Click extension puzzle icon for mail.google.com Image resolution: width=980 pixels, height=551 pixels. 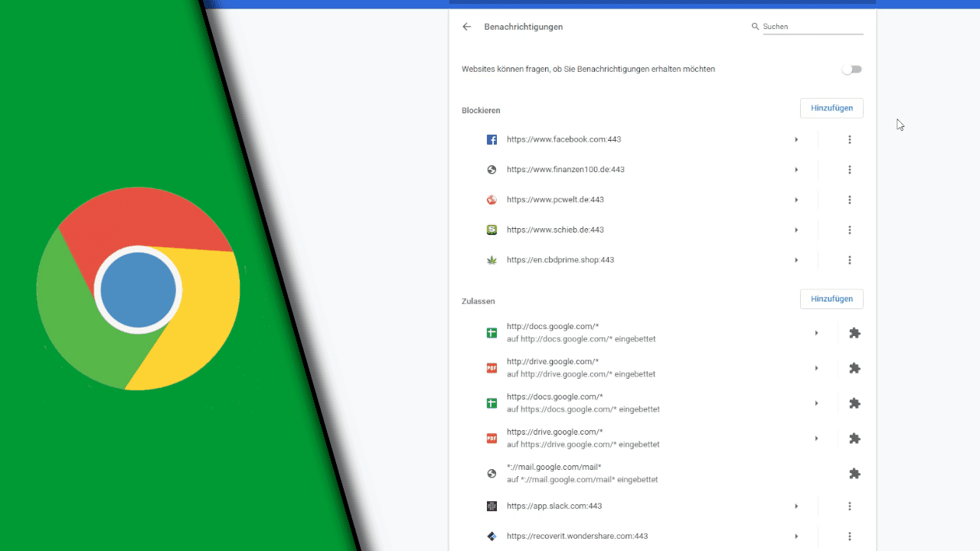click(855, 474)
